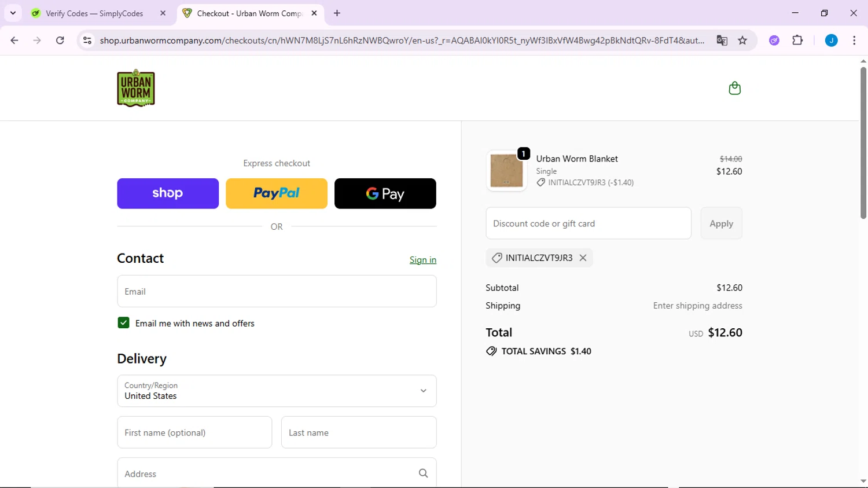Click the Express checkout heading
The width and height of the screenshot is (868, 488).
click(x=277, y=163)
